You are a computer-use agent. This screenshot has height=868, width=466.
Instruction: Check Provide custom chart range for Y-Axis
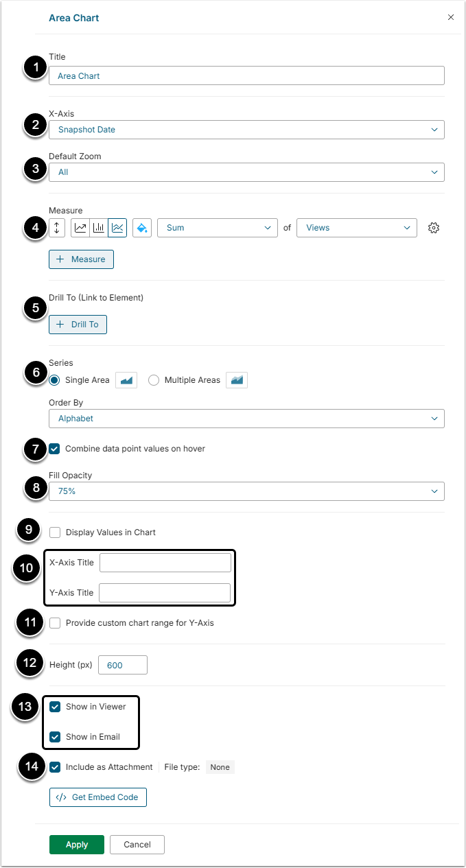pyautogui.click(x=55, y=623)
